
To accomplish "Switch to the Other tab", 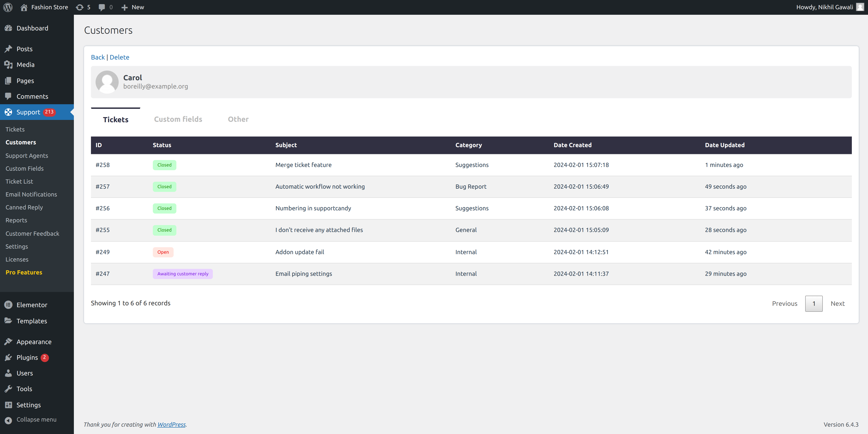I will coord(238,119).
